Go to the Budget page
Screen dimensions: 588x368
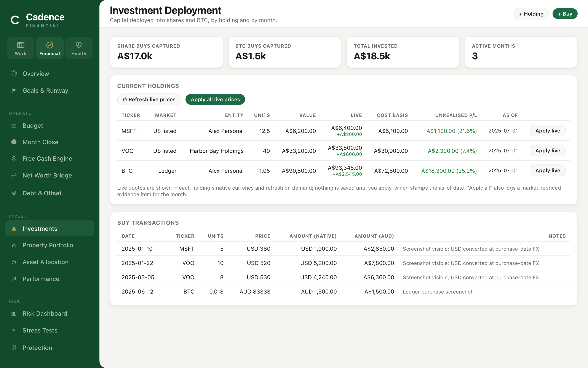coord(50,126)
